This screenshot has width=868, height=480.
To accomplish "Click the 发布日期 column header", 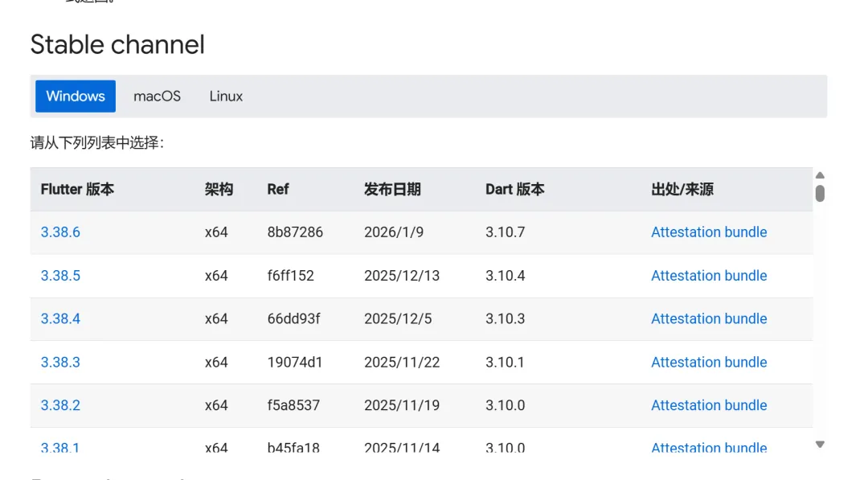I will (392, 190).
